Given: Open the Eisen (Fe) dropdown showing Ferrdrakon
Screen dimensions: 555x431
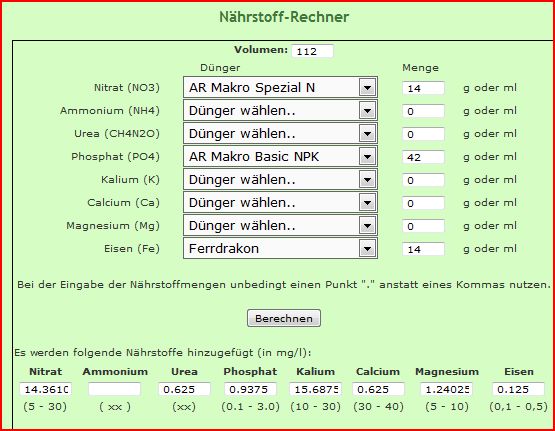Looking at the screenshot, I should [x=280, y=248].
